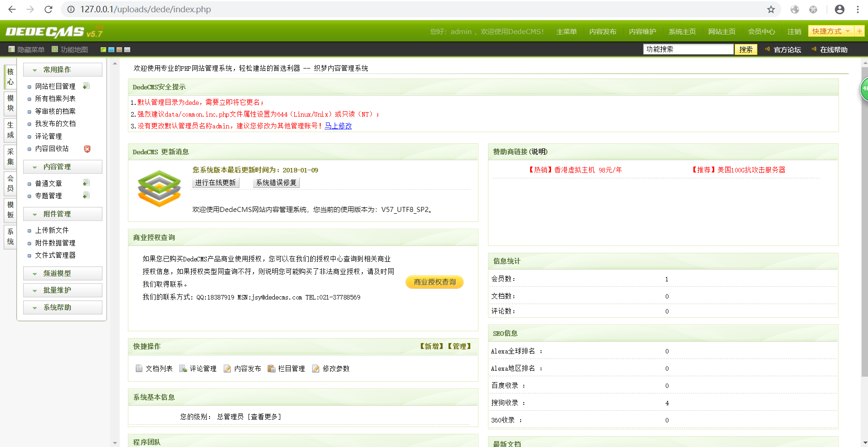
Task: Click the 系统错误修复 button
Action: click(x=276, y=182)
